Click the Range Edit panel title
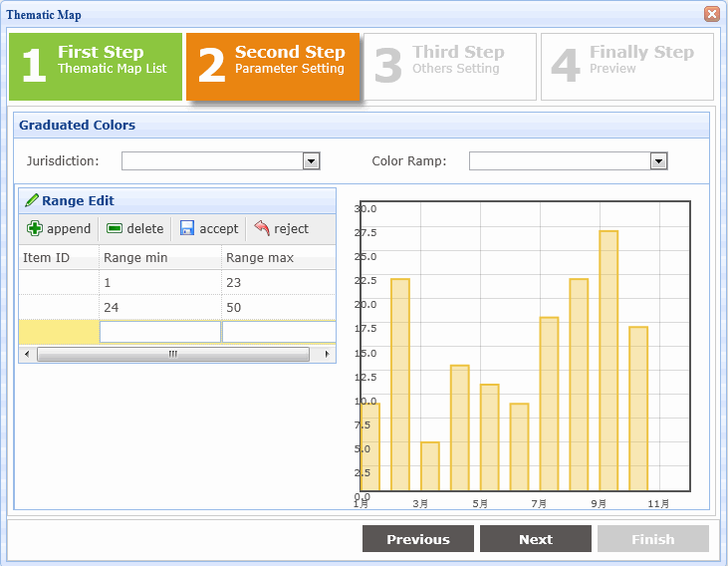 [78, 200]
